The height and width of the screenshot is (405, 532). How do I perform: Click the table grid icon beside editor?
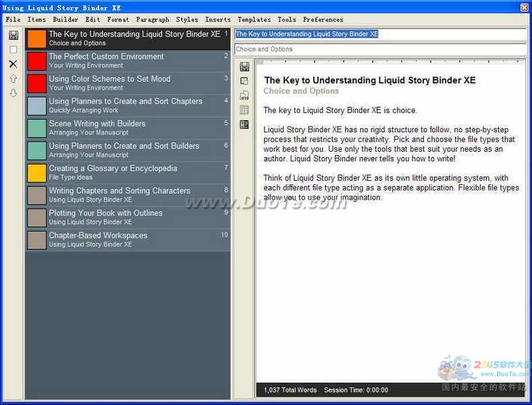pyautogui.click(x=244, y=109)
